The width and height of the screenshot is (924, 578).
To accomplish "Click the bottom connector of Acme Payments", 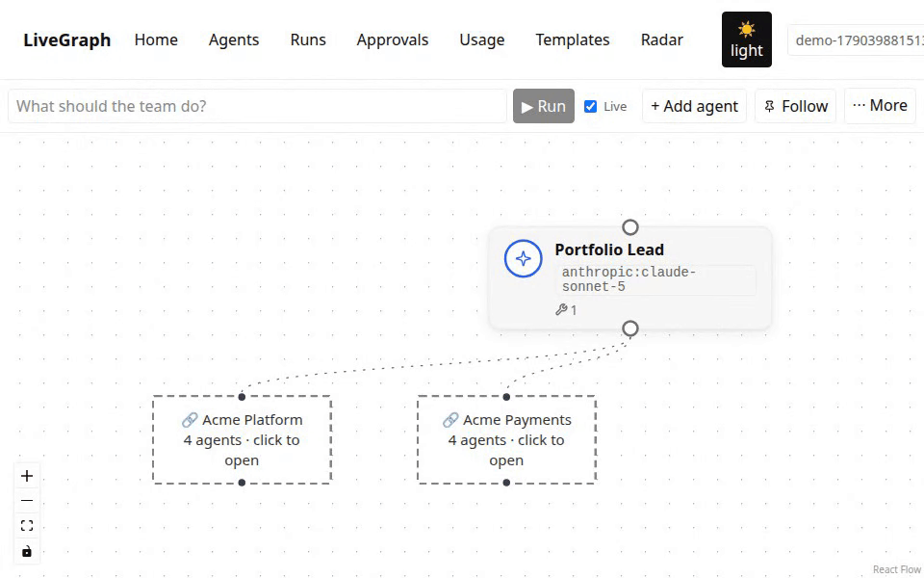I will coord(506,483).
